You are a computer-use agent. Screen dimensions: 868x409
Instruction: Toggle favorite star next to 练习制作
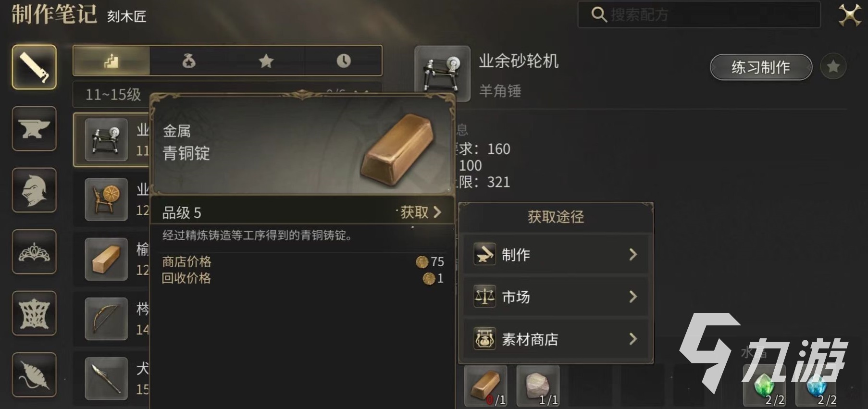tap(833, 67)
